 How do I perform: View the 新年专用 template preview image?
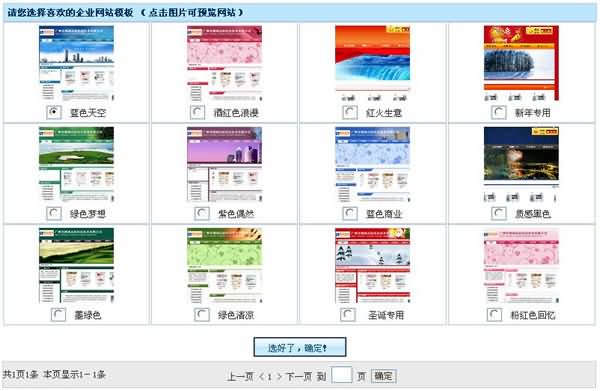point(521,63)
